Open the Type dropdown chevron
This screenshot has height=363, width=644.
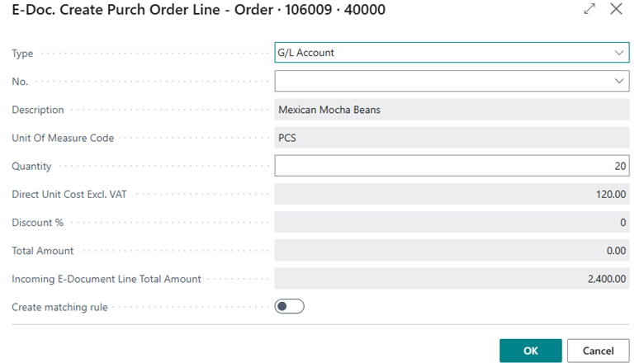click(620, 53)
